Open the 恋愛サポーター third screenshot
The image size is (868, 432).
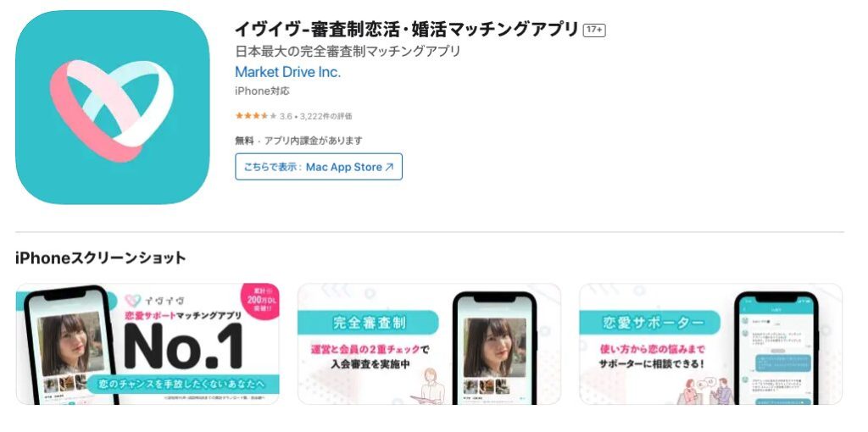pyautogui.click(x=711, y=344)
